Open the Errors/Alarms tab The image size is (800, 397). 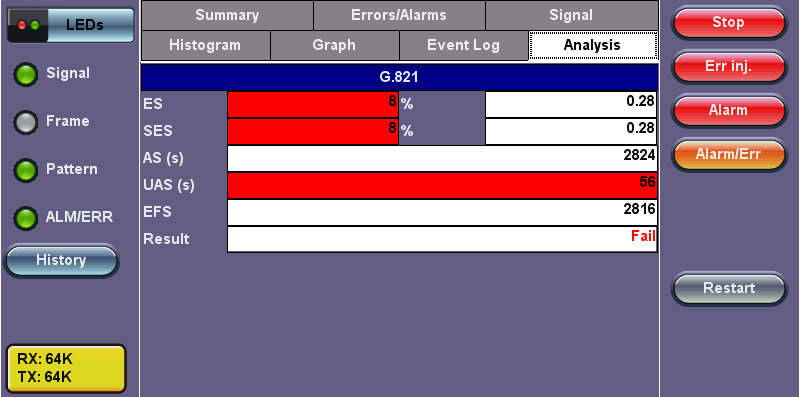[x=398, y=15]
